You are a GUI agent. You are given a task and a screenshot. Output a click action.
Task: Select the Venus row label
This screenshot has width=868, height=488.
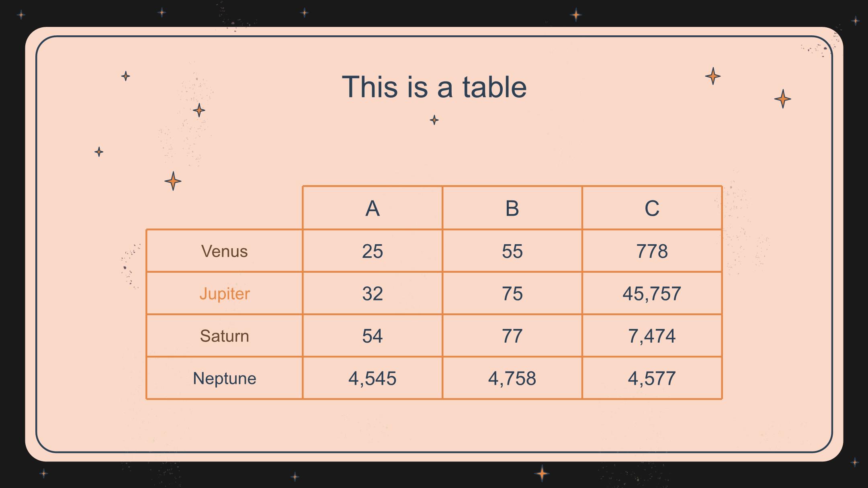[x=224, y=251]
